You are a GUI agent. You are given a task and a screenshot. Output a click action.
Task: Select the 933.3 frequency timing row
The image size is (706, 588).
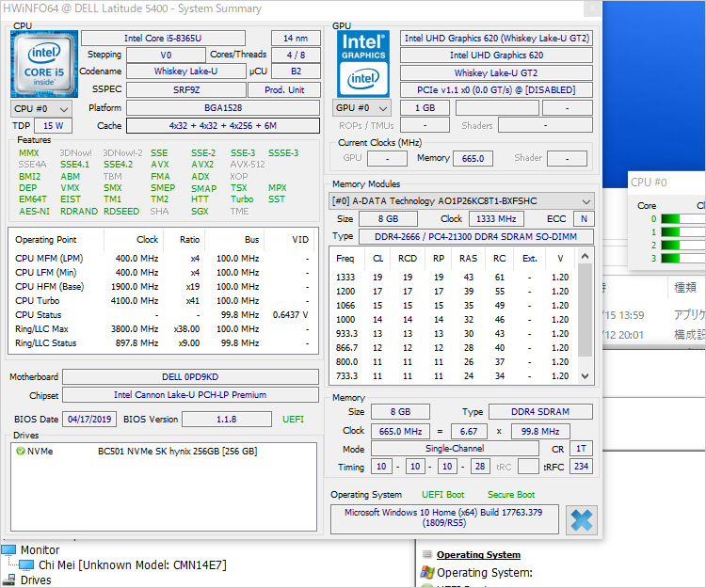[x=453, y=334]
